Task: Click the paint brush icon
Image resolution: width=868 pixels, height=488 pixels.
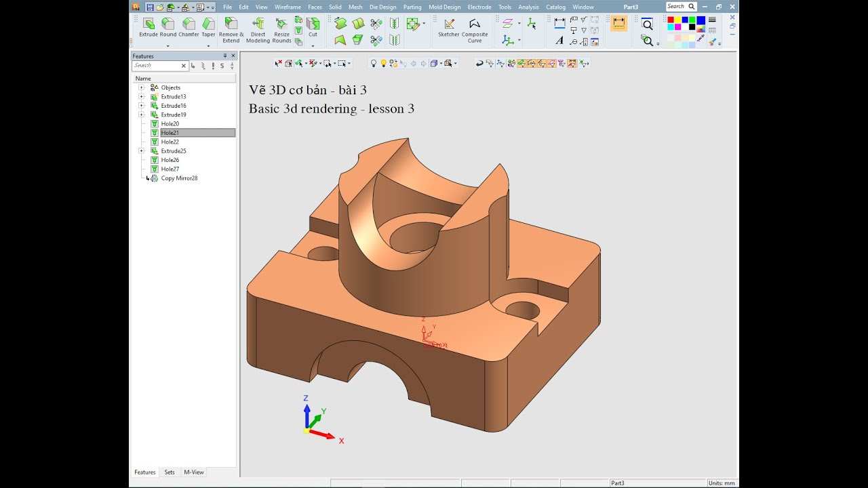Action: 713,41
